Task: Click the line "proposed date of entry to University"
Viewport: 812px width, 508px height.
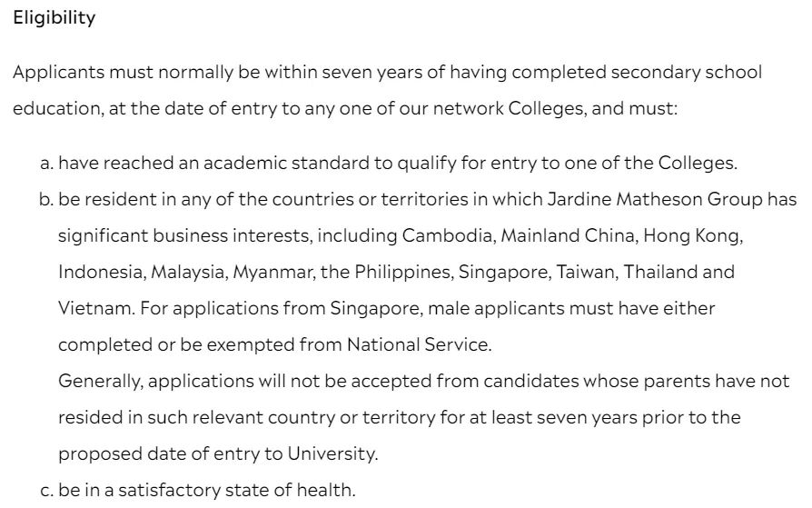Action: tap(218, 453)
